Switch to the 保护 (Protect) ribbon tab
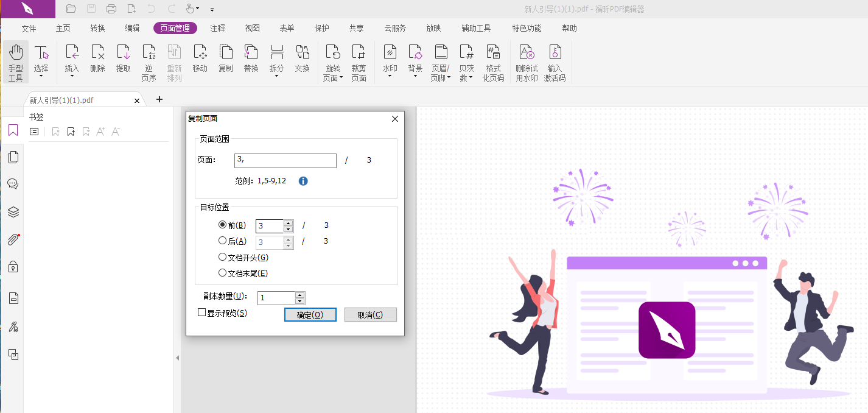The height and width of the screenshot is (413, 868). 321,28
